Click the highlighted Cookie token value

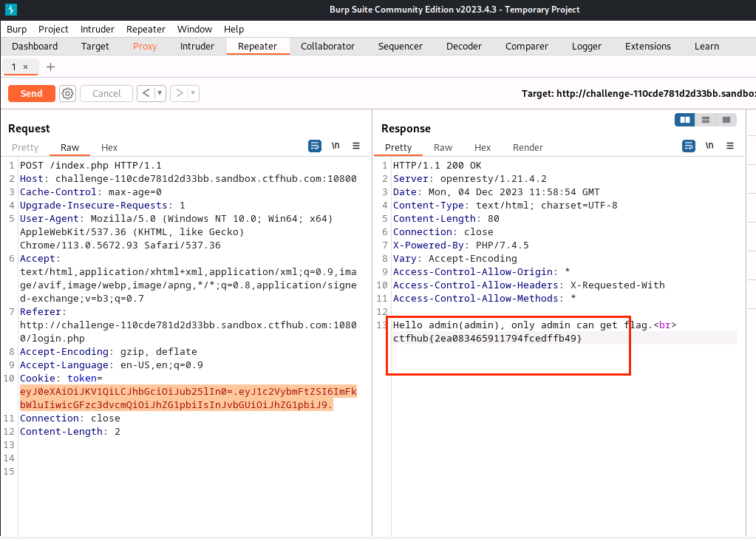188,398
